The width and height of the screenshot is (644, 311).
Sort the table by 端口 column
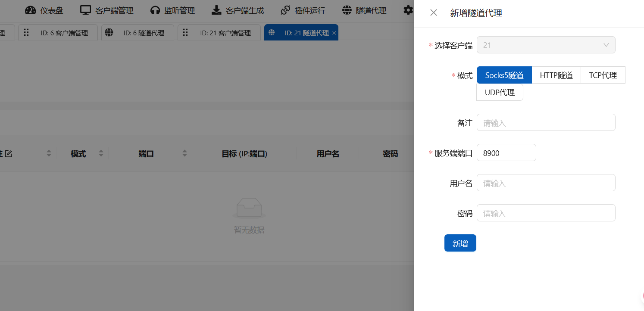184,153
